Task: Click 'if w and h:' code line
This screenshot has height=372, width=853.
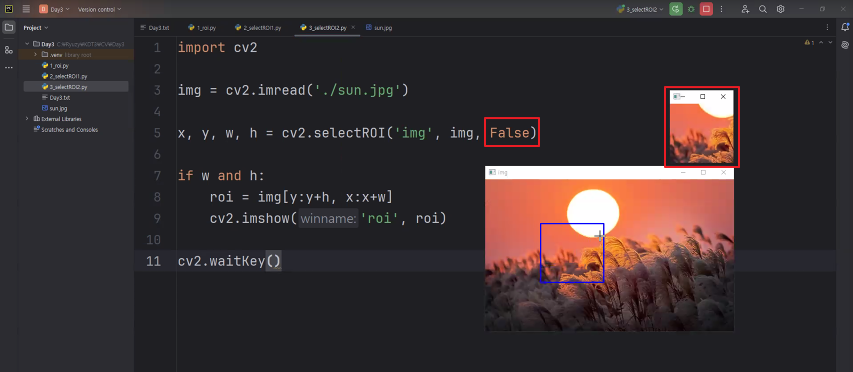Action: tap(221, 176)
